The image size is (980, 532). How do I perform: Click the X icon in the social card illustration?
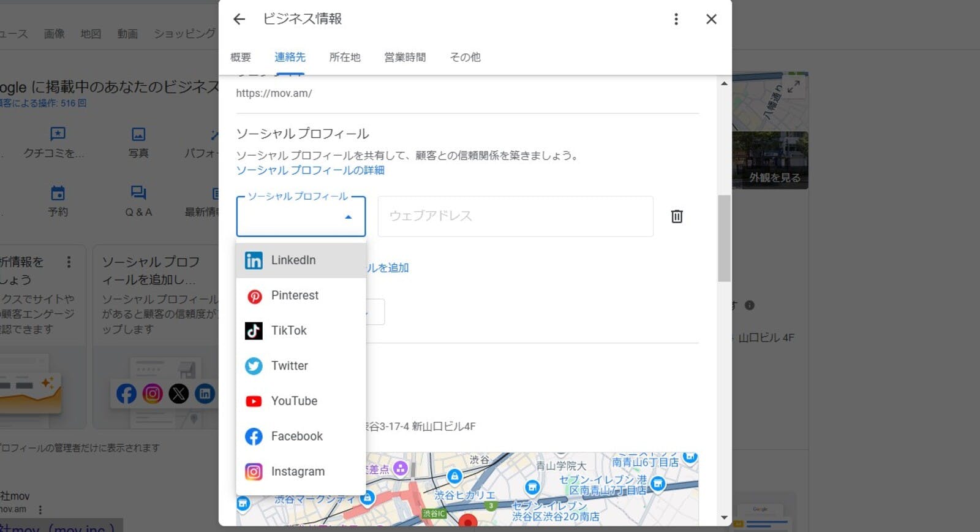(179, 393)
